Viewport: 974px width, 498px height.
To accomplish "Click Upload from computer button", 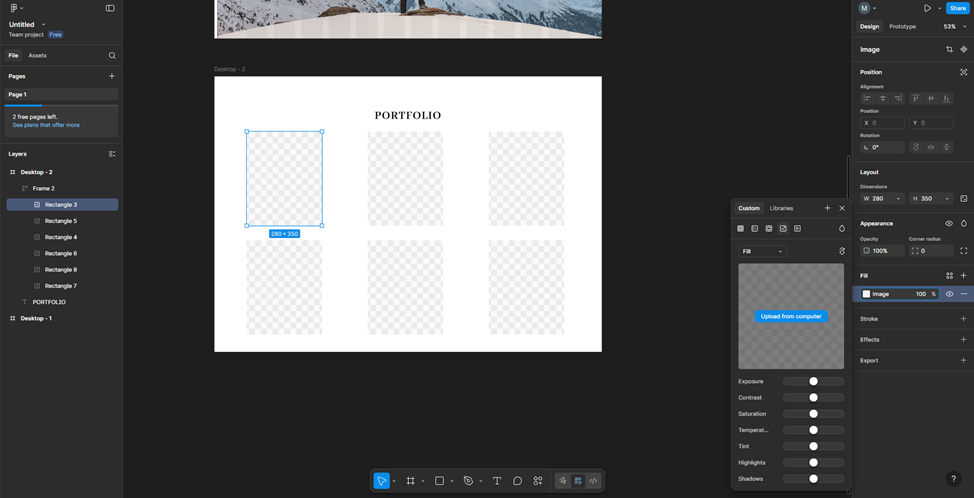I will (791, 316).
